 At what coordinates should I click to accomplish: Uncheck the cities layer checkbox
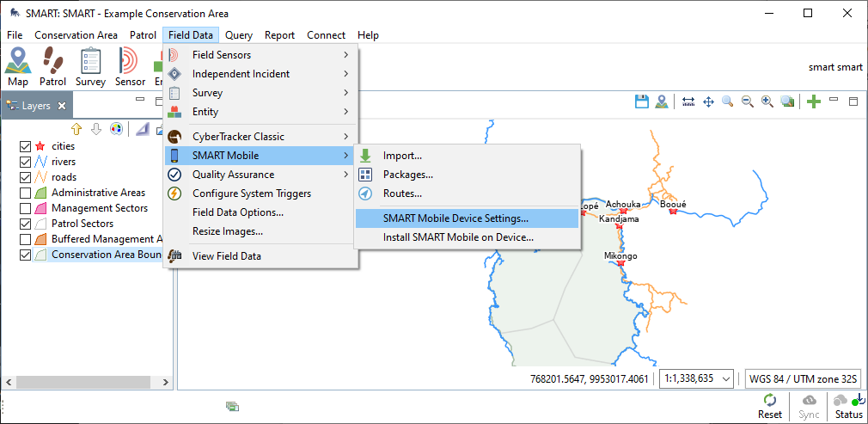click(x=25, y=146)
